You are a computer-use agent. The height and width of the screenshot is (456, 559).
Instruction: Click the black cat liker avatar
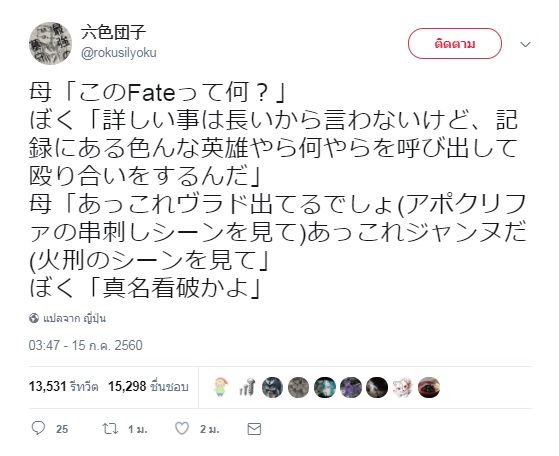tap(377, 387)
